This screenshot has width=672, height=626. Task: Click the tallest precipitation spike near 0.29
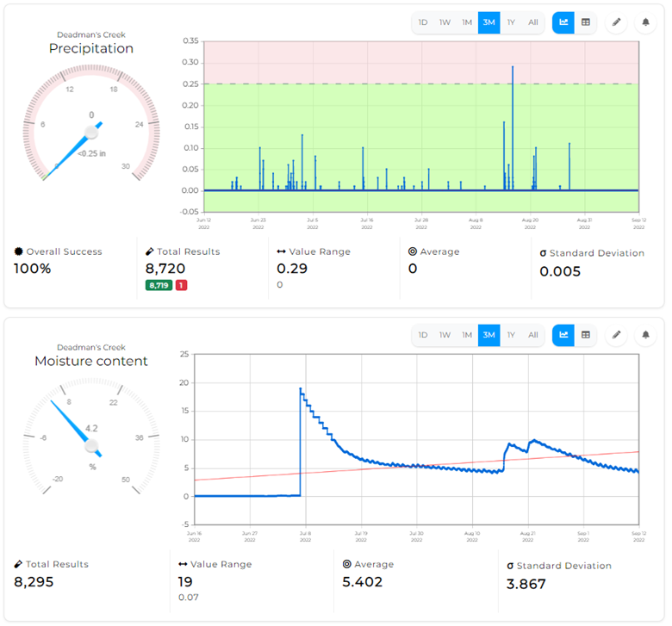click(513, 67)
